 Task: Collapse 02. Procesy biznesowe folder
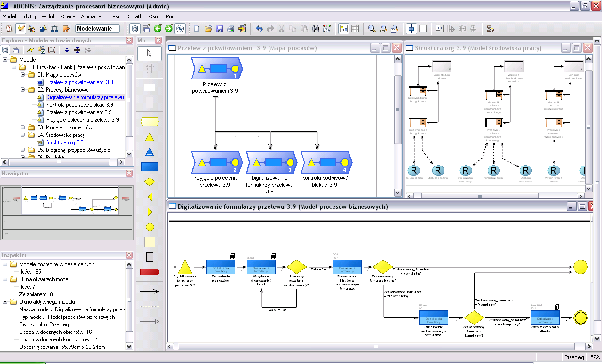[x=23, y=90]
